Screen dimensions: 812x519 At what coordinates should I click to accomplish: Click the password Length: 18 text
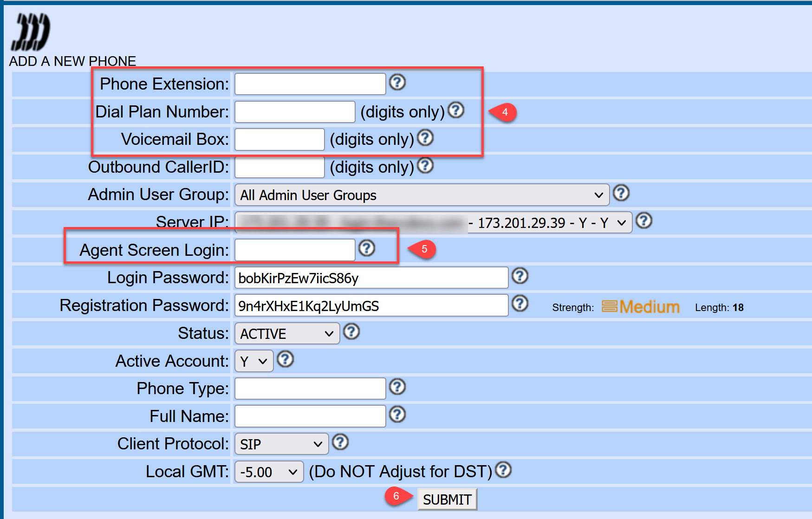coord(719,307)
